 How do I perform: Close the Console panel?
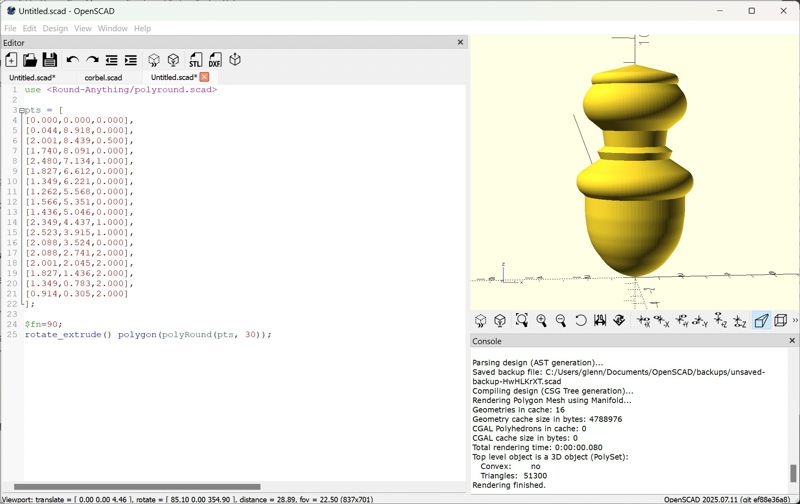[x=793, y=341]
